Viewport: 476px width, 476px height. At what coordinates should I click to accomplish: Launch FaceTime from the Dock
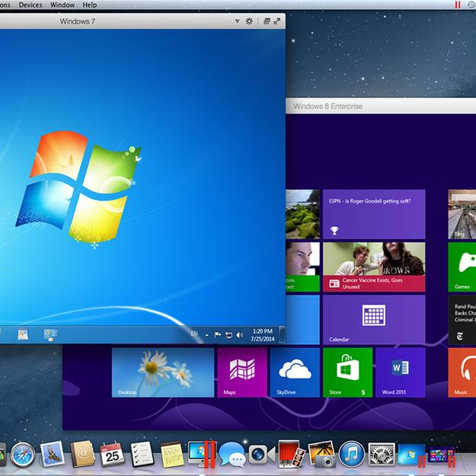[x=262, y=455]
